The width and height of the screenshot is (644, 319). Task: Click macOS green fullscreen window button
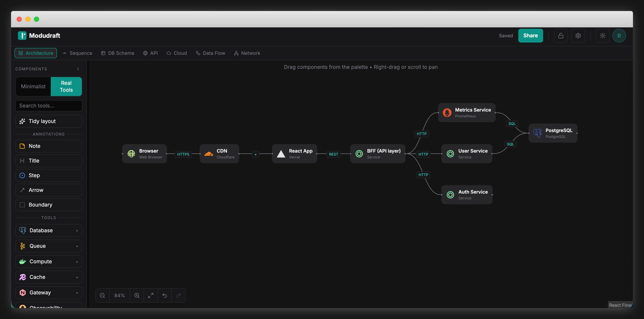tap(36, 19)
